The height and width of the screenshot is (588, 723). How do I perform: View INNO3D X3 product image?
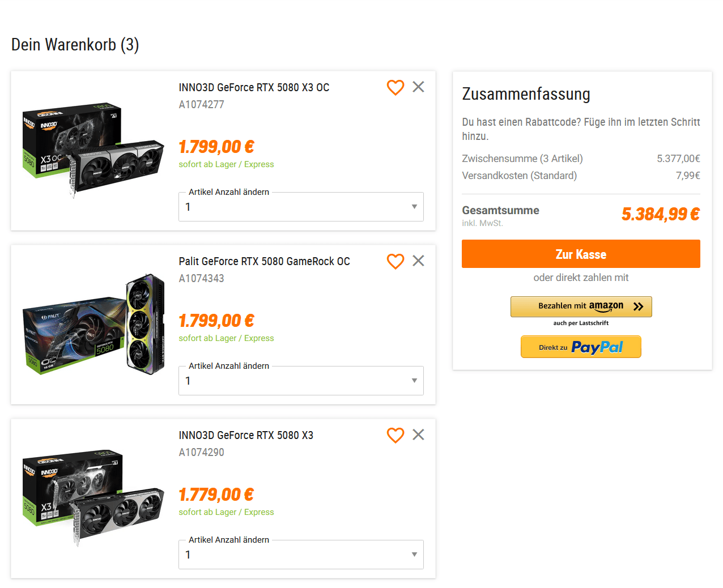tap(93, 498)
